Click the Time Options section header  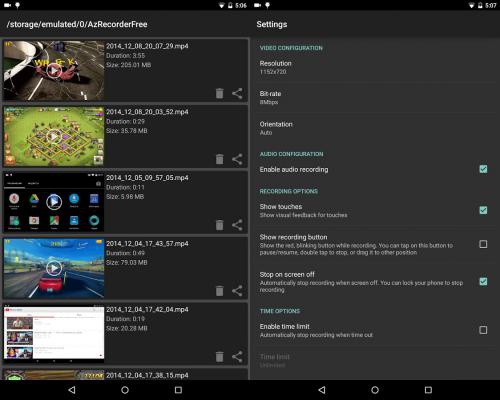tap(280, 311)
